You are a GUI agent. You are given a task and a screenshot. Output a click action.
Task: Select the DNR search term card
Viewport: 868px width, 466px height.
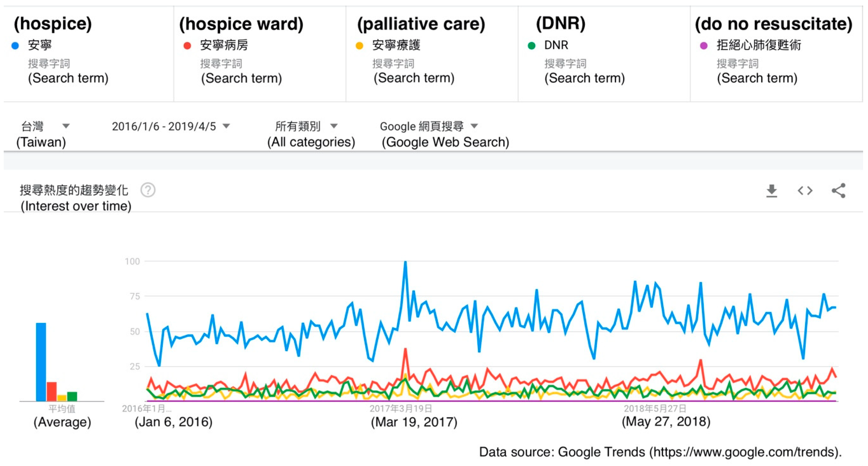point(603,54)
